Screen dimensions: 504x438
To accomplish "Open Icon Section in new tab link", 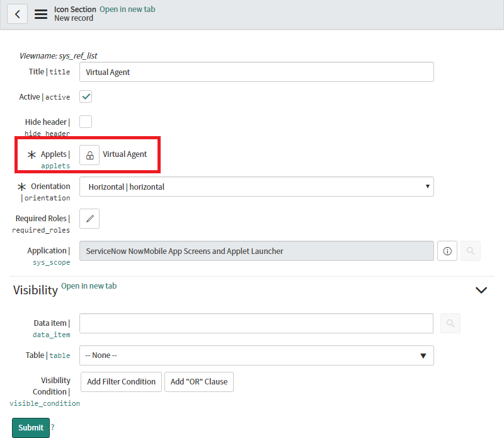I will pos(127,9).
